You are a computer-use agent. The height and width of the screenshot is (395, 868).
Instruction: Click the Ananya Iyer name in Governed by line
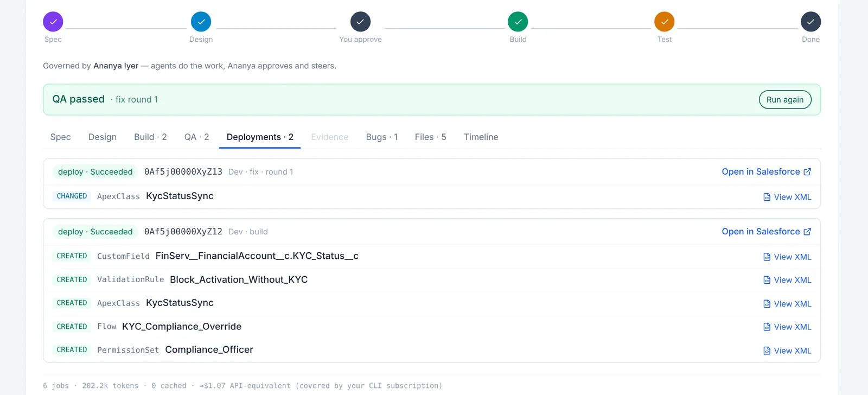coord(116,66)
